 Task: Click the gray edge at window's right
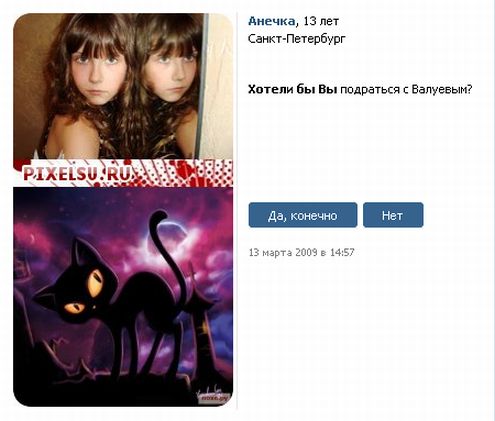[x=493, y=210]
